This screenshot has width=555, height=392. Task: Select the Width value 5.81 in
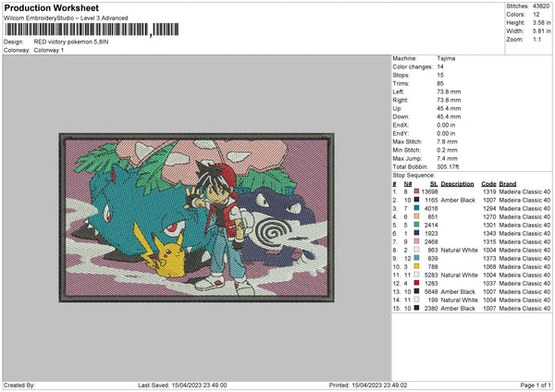pos(542,31)
